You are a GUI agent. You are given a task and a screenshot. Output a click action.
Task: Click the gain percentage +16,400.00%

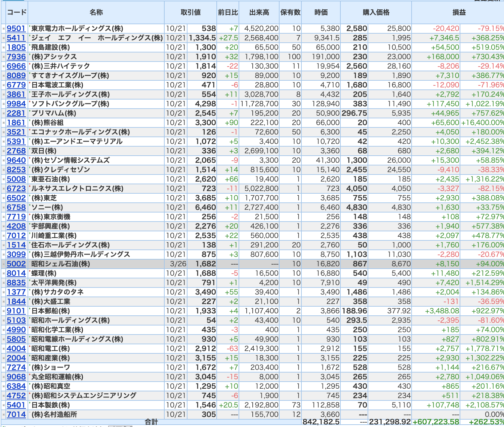482,123
